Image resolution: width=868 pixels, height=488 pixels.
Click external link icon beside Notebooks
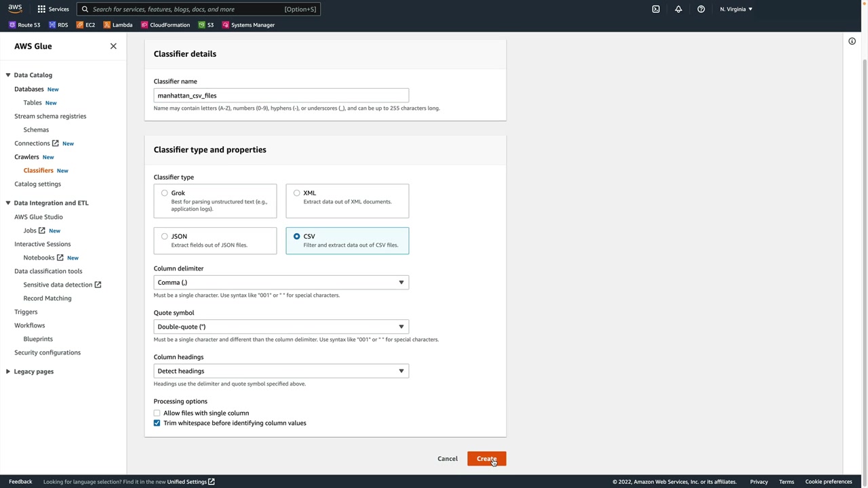[60, 258]
